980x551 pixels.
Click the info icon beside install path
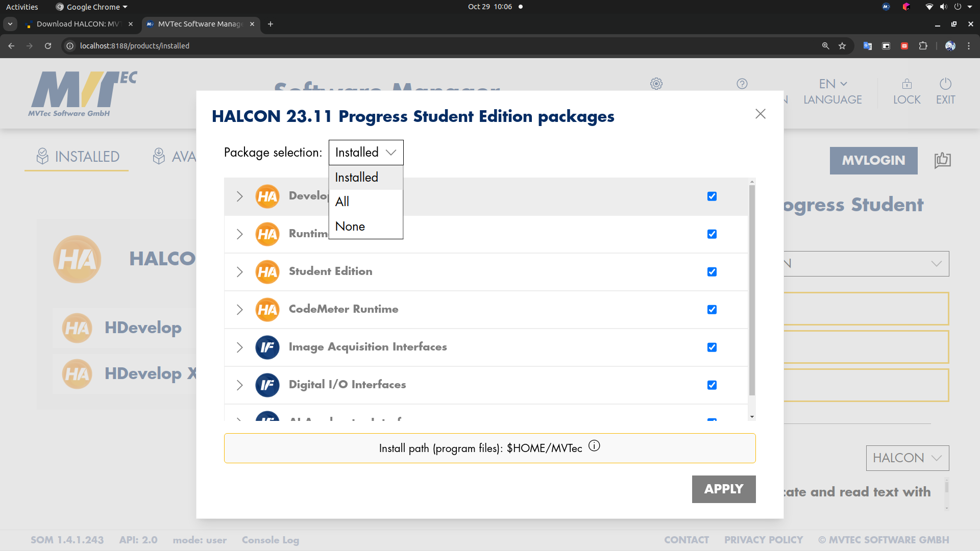tap(594, 446)
